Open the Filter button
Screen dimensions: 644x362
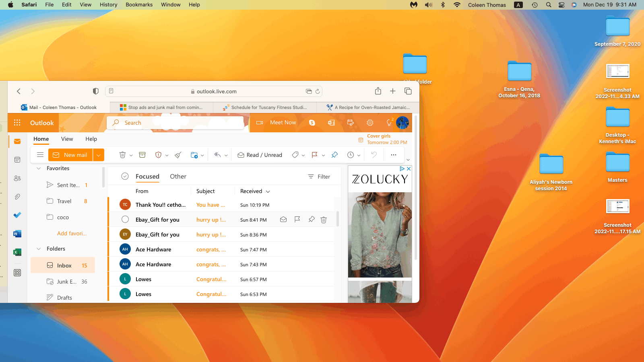[319, 177]
